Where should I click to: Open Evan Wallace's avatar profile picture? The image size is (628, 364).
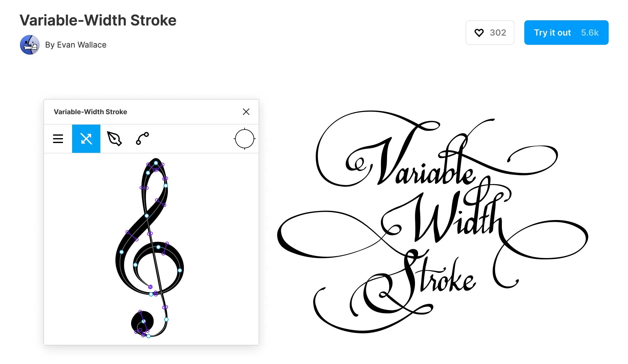click(30, 45)
